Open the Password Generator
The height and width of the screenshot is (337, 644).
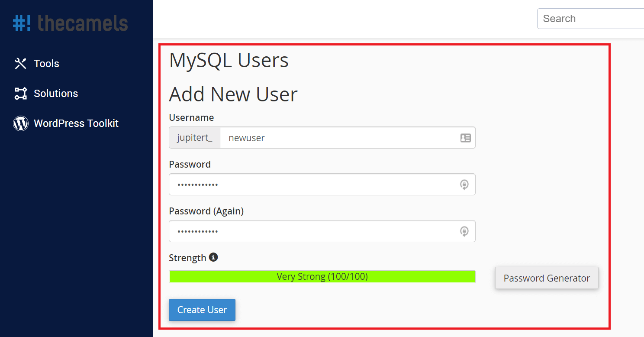coord(547,278)
